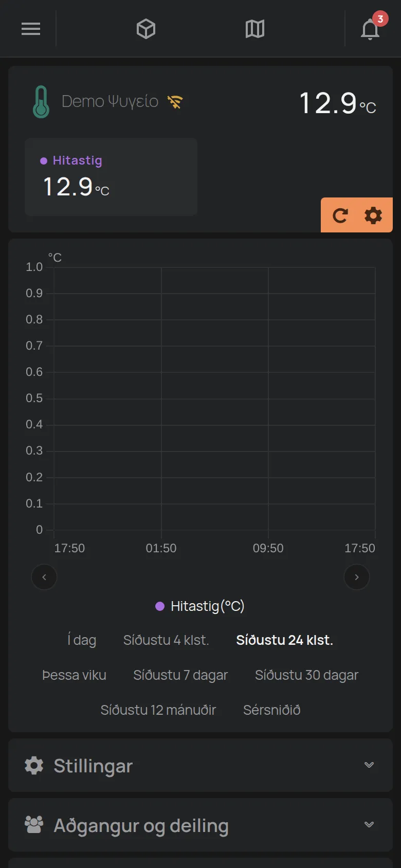Click the large 12.9 °C header reading

(338, 103)
